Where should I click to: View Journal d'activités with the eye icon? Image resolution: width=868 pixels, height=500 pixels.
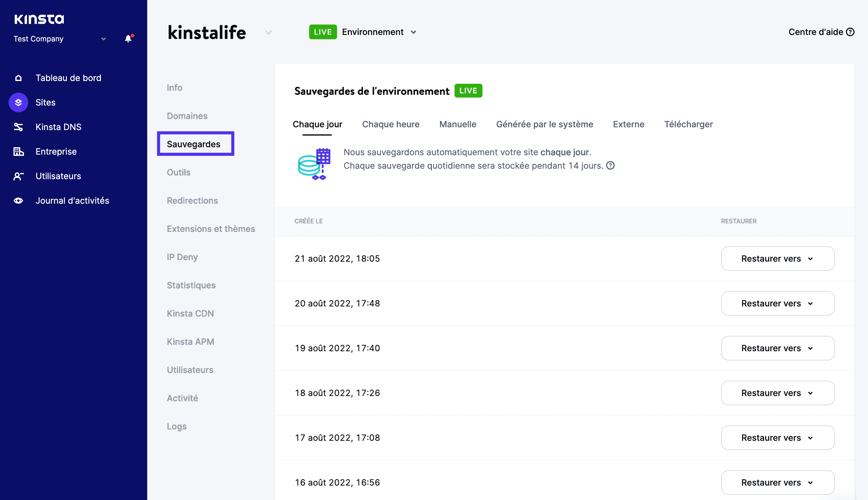coord(18,201)
